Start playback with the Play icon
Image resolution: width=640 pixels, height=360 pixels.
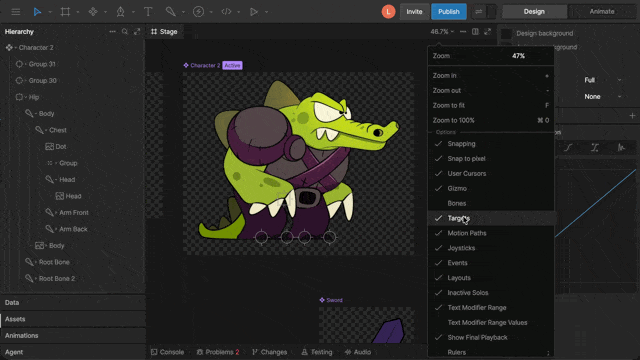[x=254, y=11]
